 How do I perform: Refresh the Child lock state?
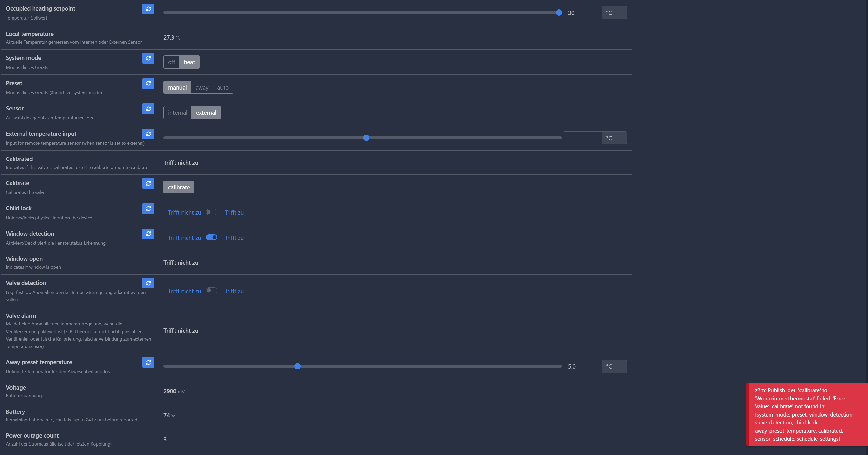click(x=148, y=208)
